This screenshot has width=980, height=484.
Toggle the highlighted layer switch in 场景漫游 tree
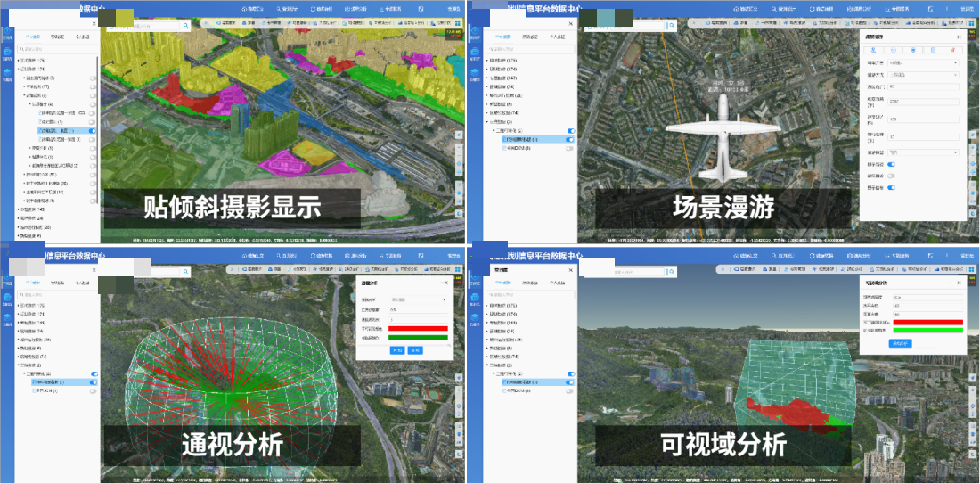569,139
